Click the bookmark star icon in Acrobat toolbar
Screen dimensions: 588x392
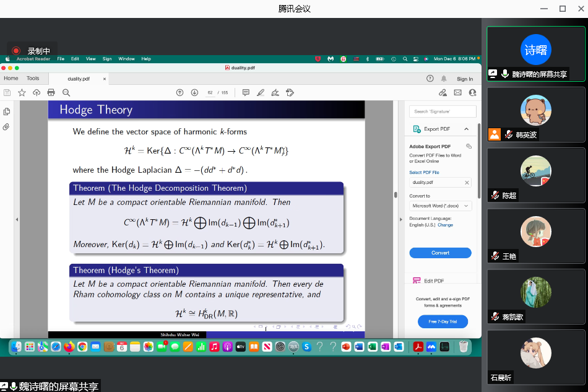click(x=22, y=92)
